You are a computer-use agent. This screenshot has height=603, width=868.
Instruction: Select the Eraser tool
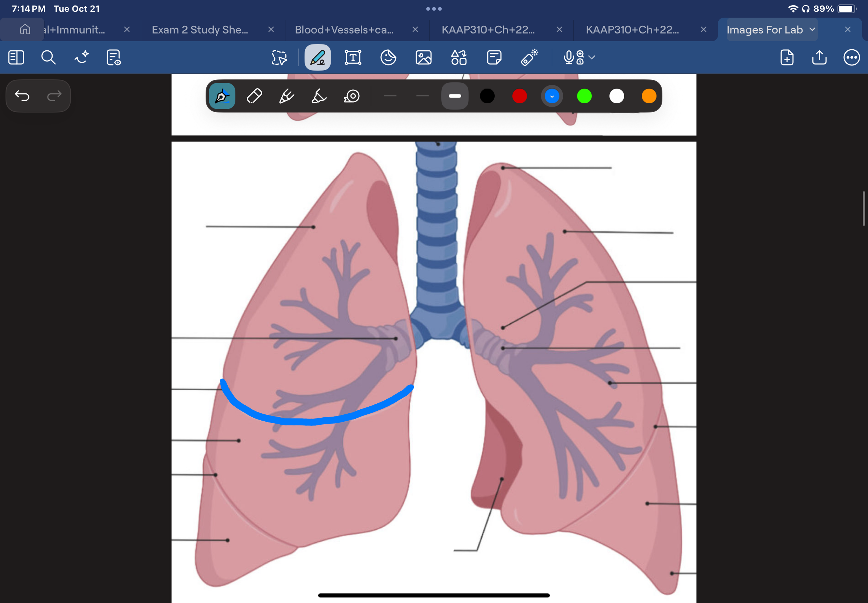(x=254, y=96)
